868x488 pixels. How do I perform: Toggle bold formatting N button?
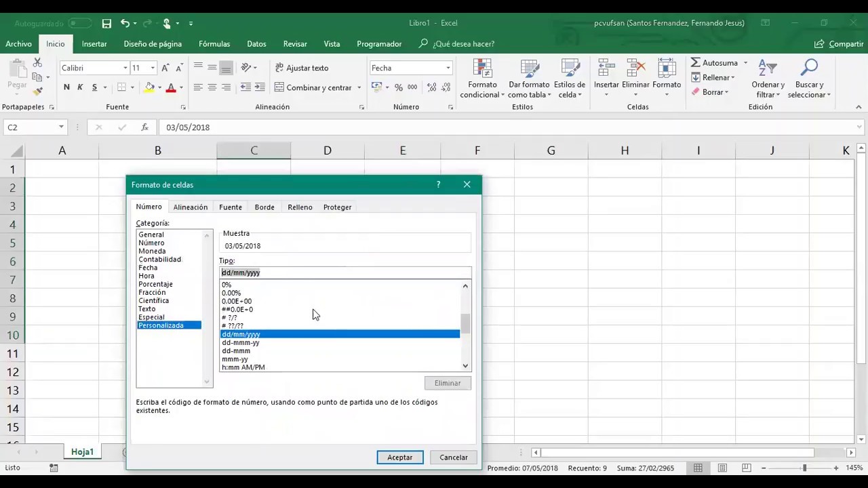(66, 87)
